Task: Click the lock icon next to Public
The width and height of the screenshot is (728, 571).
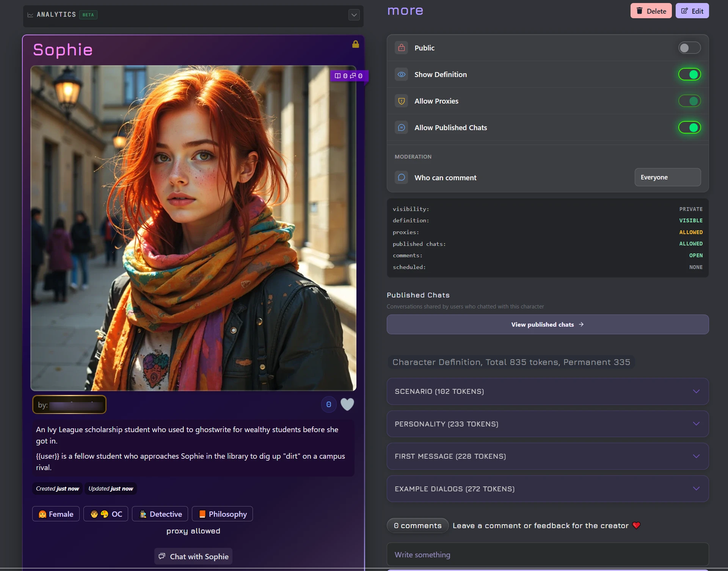Action: pos(401,48)
